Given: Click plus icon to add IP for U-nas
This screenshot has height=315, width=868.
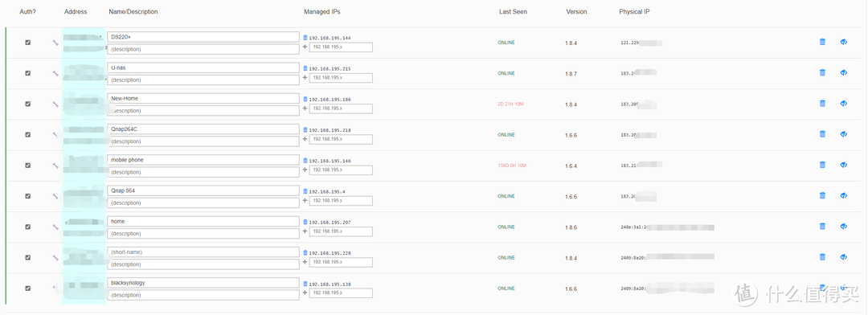Looking at the screenshot, I should [305, 78].
